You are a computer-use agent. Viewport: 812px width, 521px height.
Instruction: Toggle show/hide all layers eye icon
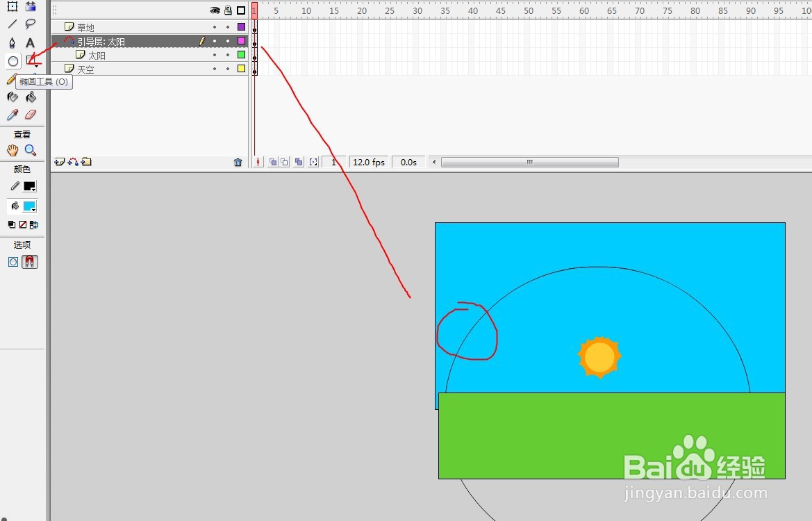215,10
